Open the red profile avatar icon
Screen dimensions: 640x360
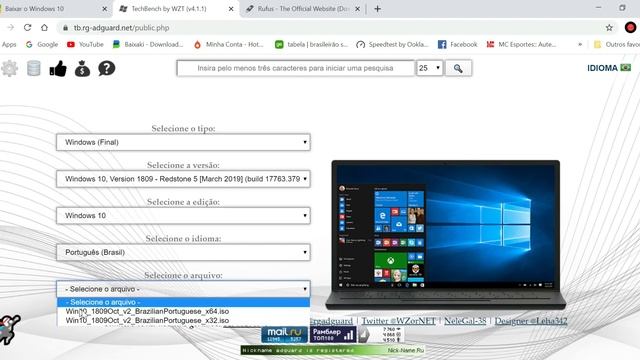(630, 27)
